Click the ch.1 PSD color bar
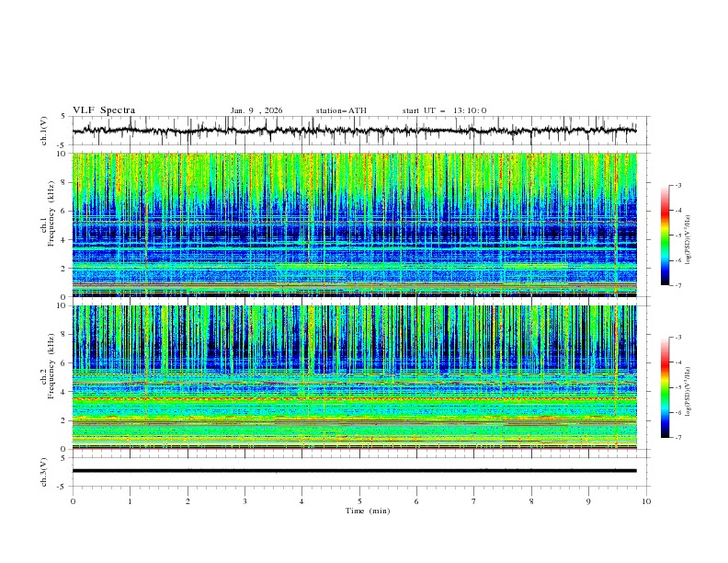The width and height of the screenshot is (728, 563). pyautogui.click(x=665, y=236)
